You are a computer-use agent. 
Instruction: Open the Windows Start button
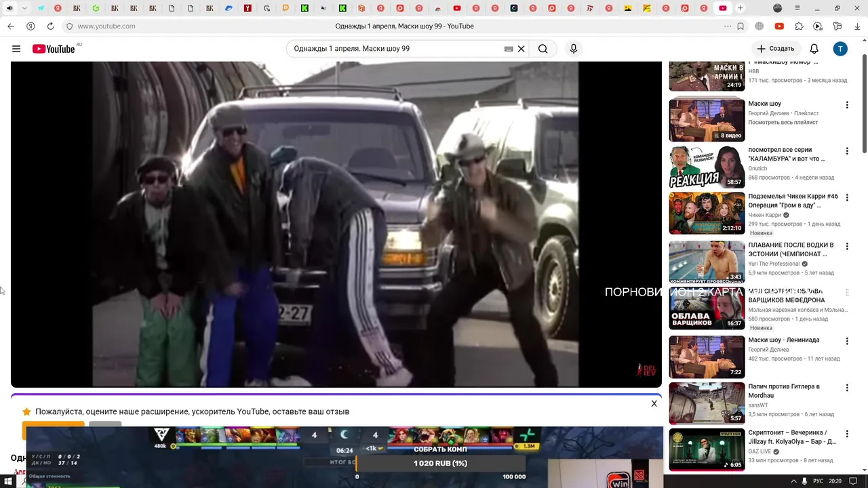(x=8, y=481)
